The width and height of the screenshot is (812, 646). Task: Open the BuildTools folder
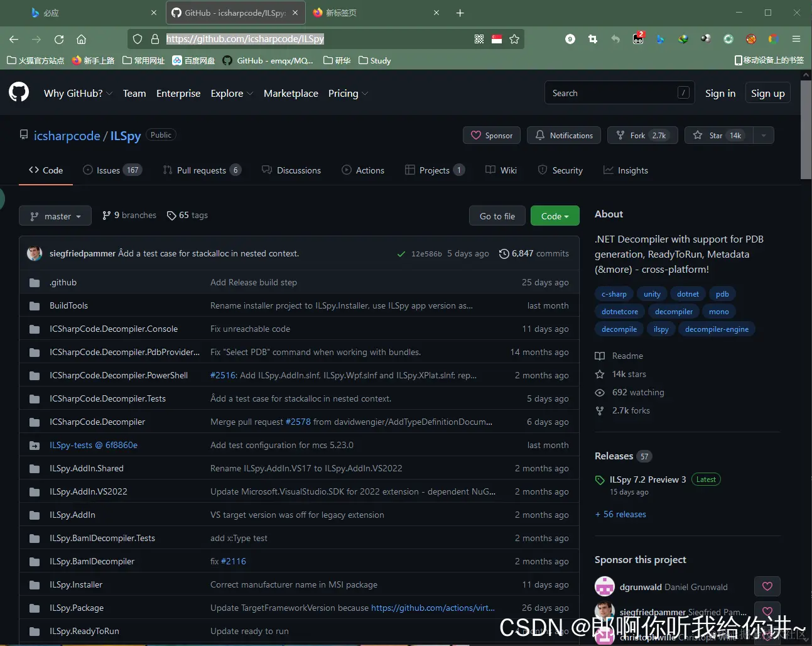[68, 305]
